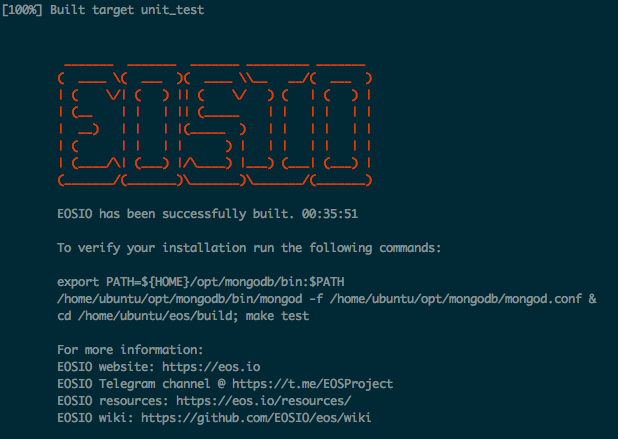Click the orange EOSIO ASCII art logo
Image resolution: width=618 pixels, height=439 pixels.
click(215, 123)
